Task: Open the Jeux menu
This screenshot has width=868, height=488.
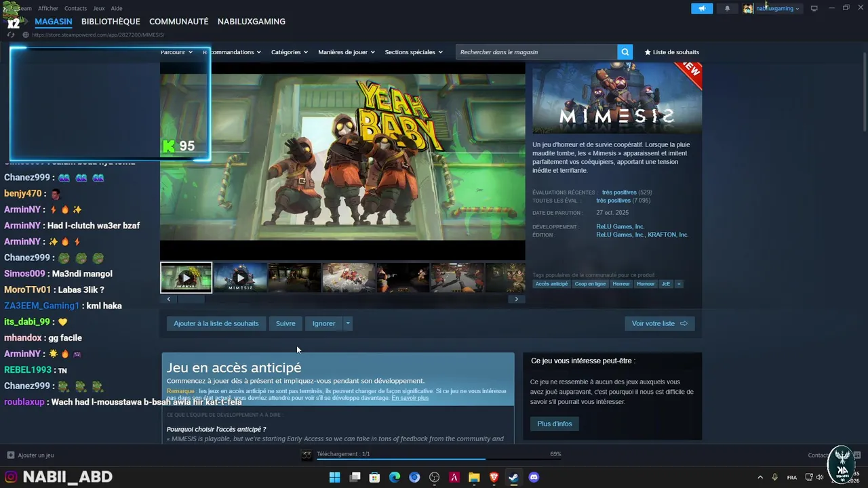Action: pyautogui.click(x=99, y=8)
